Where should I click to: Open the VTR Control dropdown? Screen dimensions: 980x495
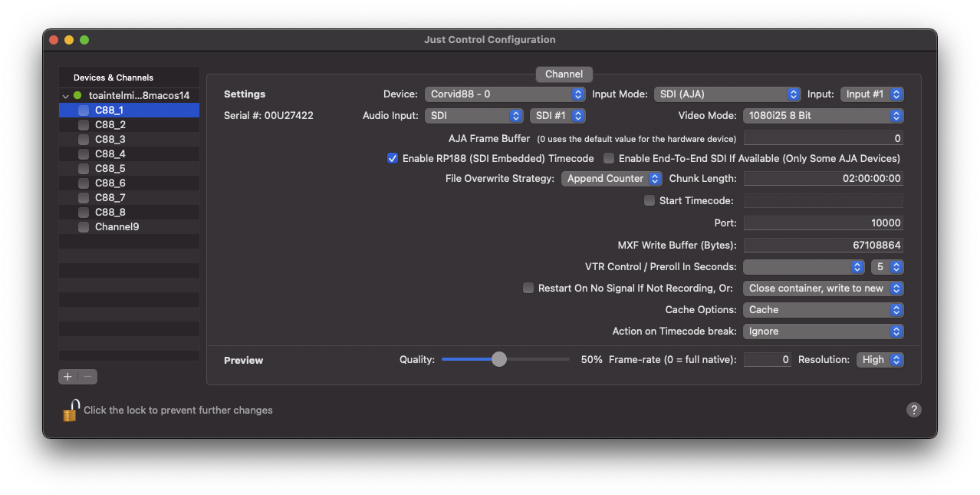click(x=804, y=267)
